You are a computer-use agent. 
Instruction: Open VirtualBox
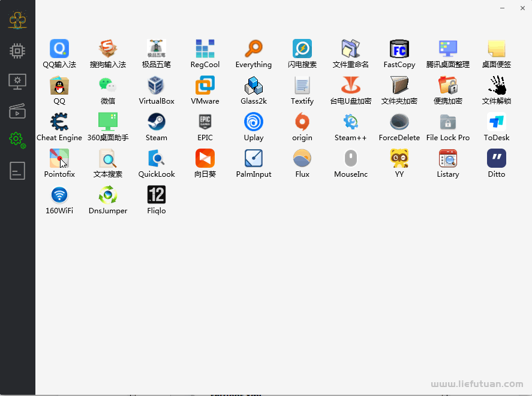coord(157,86)
